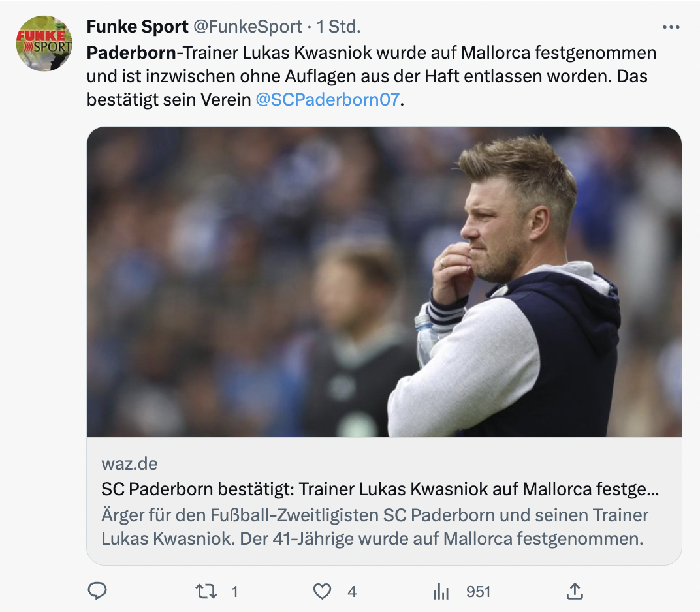Open the Funke Sport display name link
This screenshot has height=612, width=700.
coord(137,27)
